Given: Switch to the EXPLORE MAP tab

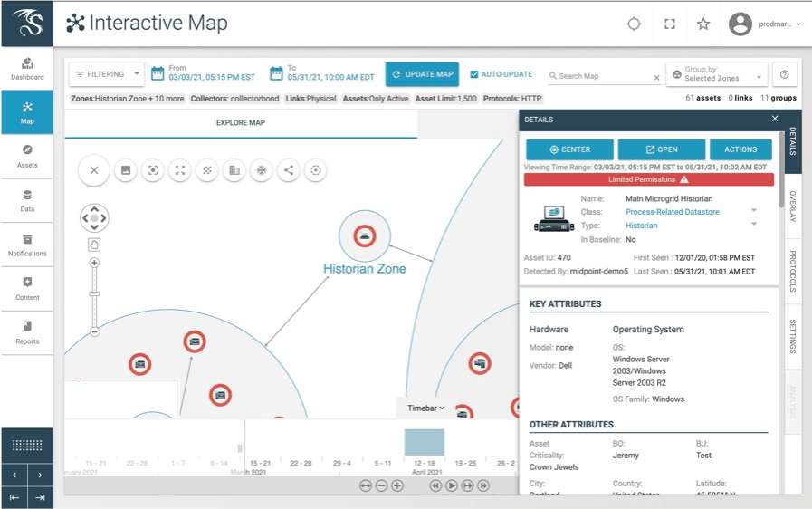Looking at the screenshot, I should pos(241,123).
